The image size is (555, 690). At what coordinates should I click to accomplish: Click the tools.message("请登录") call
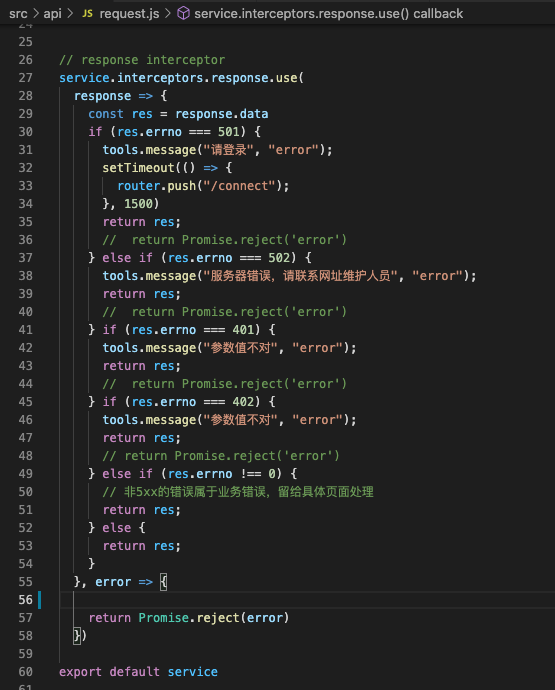click(x=217, y=150)
